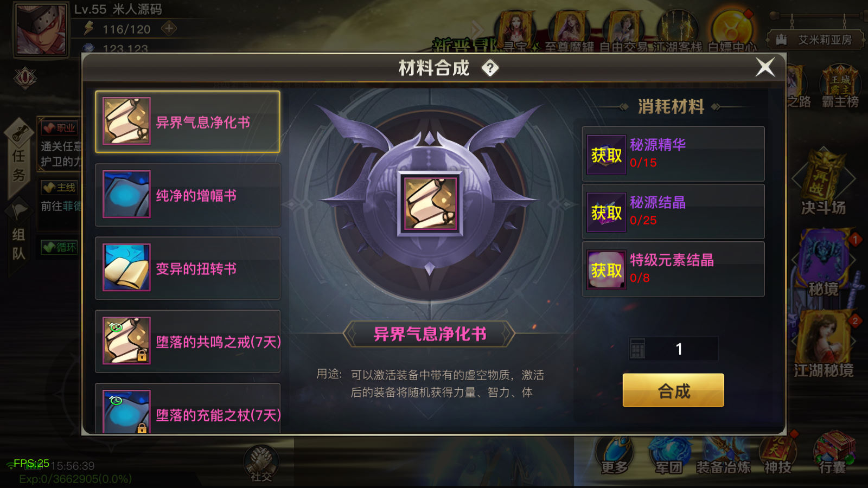The width and height of the screenshot is (868, 488).
Task: Pick the 堕落的充能之杖(7天) recipe
Action: (188, 409)
